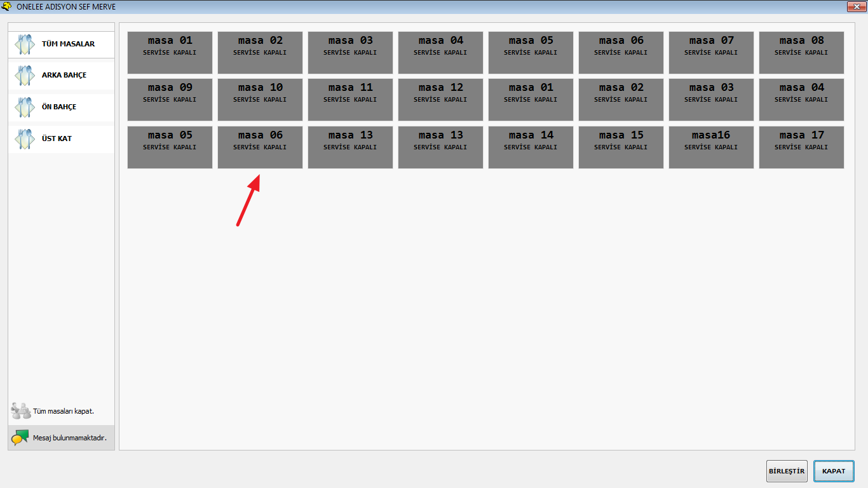Image resolution: width=868 pixels, height=488 pixels.
Task: Choose table masa 10
Action: click(x=260, y=100)
